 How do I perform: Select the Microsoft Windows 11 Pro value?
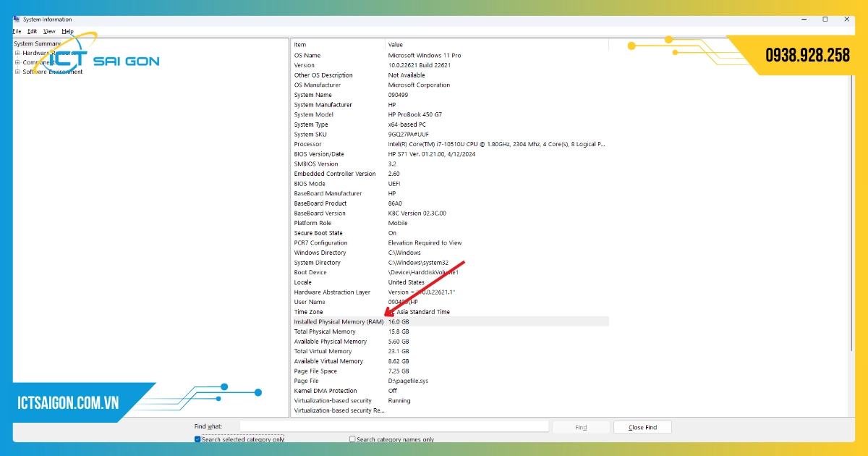click(x=425, y=55)
